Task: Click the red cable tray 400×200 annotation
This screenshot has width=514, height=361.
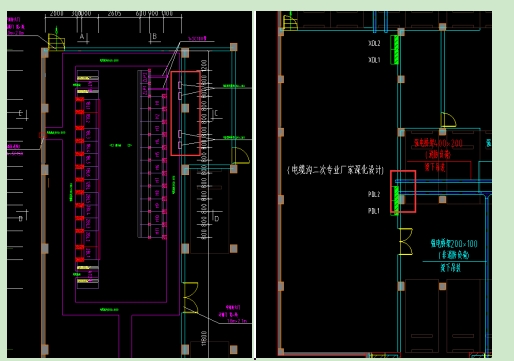Action: 438,149
